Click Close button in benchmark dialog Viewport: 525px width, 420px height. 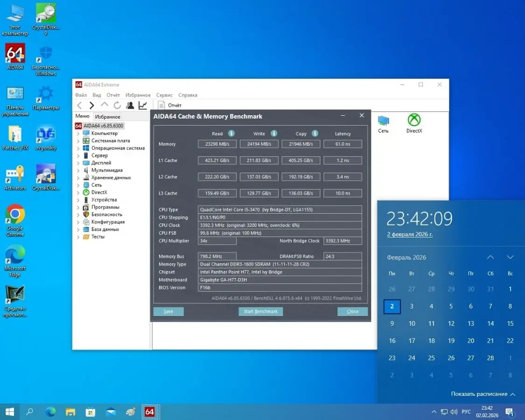tap(353, 311)
